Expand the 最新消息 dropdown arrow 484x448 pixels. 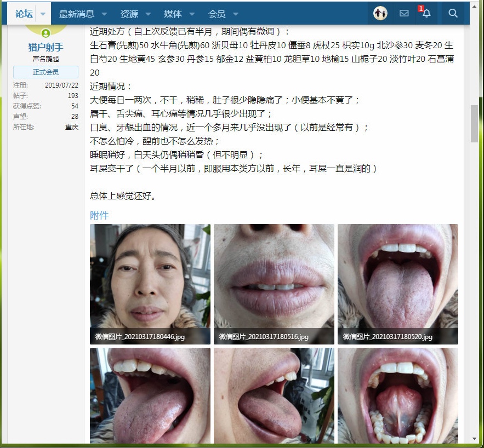pos(104,14)
